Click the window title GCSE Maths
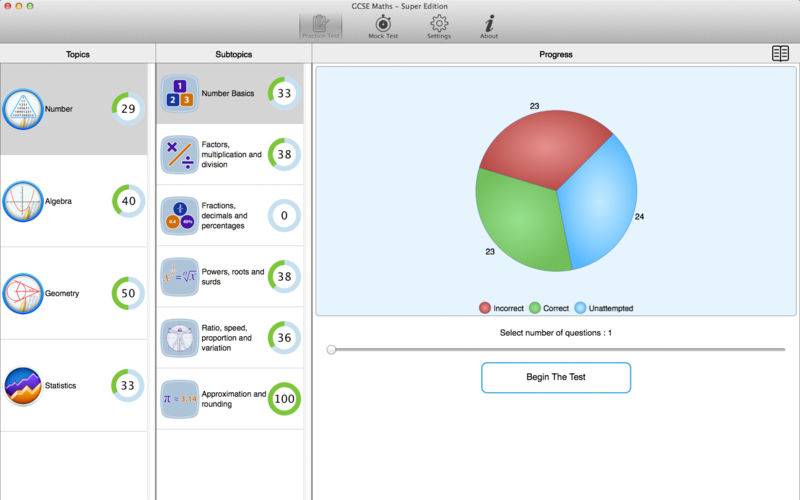The height and width of the screenshot is (500, 800). click(x=399, y=6)
